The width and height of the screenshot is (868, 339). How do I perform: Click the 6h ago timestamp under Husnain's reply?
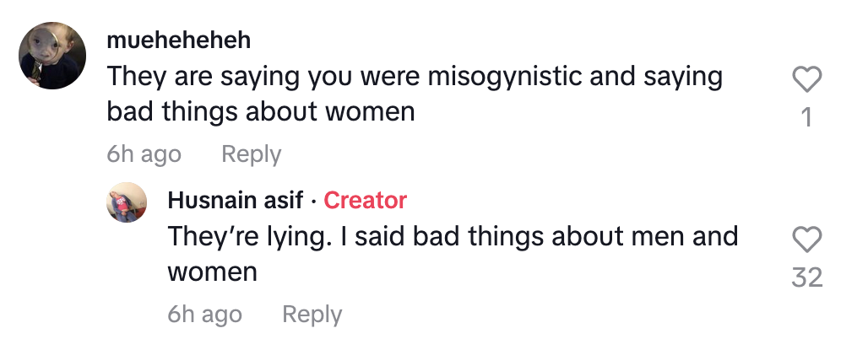tap(204, 315)
